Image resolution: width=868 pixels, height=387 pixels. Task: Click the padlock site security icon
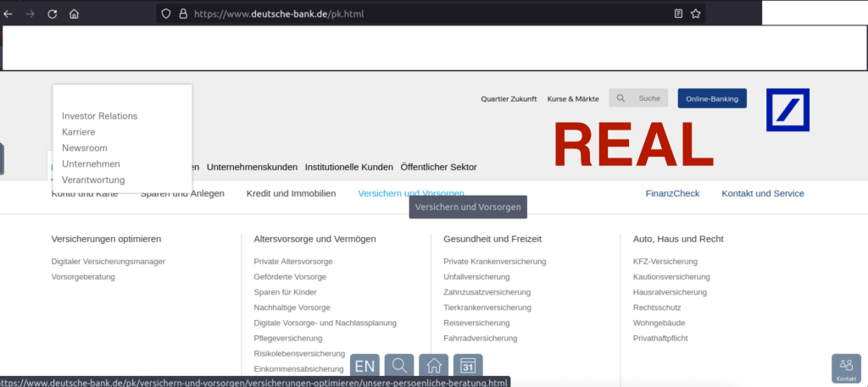pos(182,14)
